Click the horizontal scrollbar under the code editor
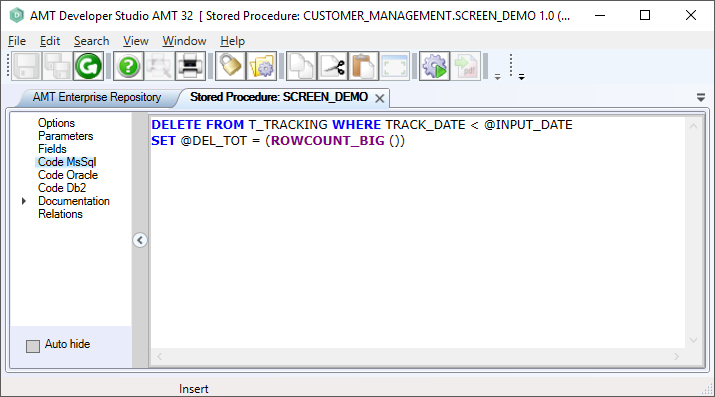The height and width of the screenshot is (397, 715). click(418, 356)
